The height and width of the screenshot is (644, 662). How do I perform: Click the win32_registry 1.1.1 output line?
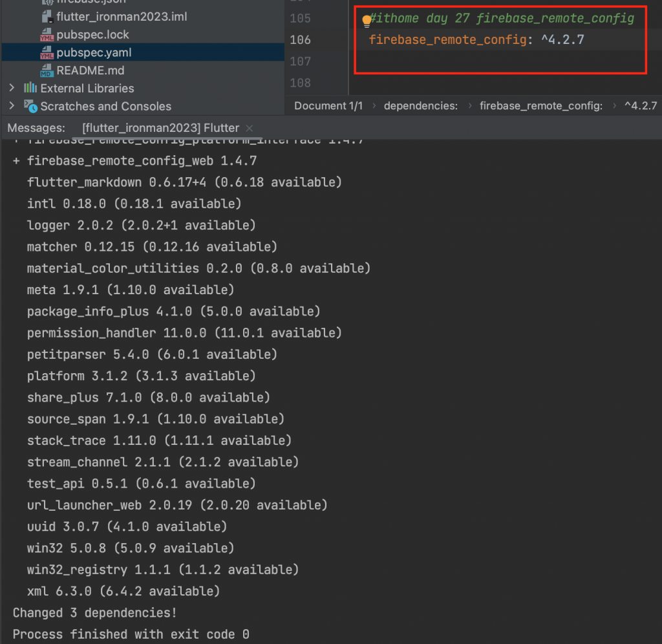click(163, 570)
